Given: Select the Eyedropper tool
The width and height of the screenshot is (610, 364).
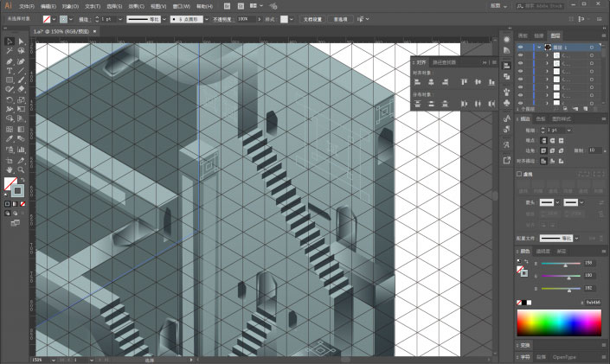Looking at the screenshot, I should point(10,139).
